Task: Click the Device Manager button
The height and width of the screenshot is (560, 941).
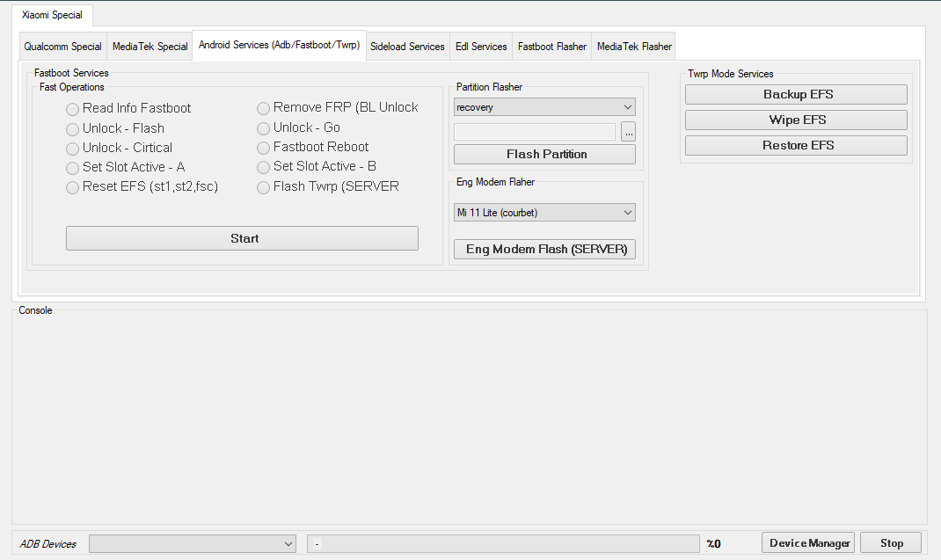Action: click(807, 542)
